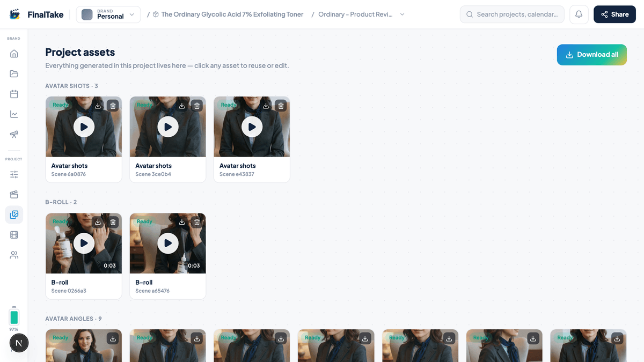Open the telescope discover icon in sidebar

tap(14, 135)
